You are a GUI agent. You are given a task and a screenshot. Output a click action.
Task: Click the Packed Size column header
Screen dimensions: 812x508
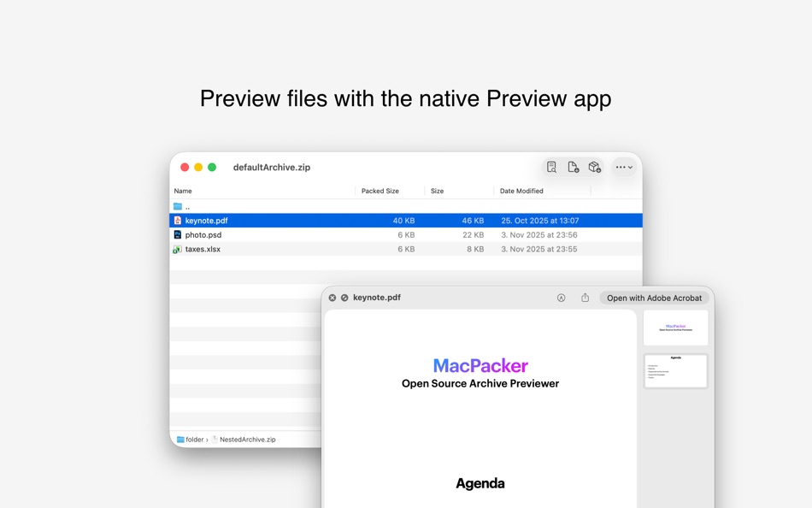pyautogui.click(x=386, y=191)
